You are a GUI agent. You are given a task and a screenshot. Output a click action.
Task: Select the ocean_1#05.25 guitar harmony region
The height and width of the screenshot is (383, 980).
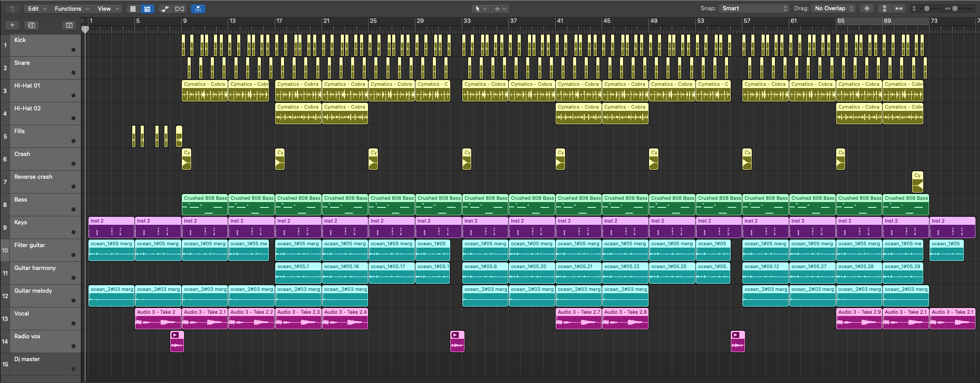(x=672, y=273)
